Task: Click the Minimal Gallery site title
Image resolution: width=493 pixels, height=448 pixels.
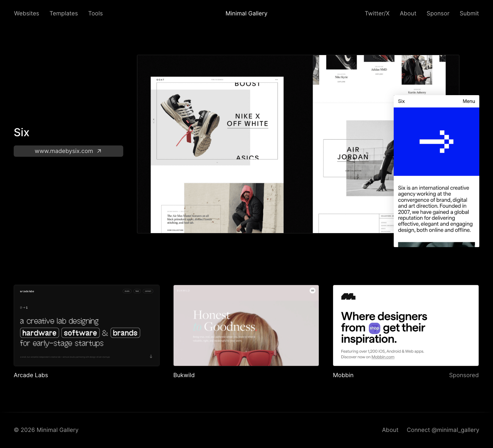Action: [x=246, y=13]
